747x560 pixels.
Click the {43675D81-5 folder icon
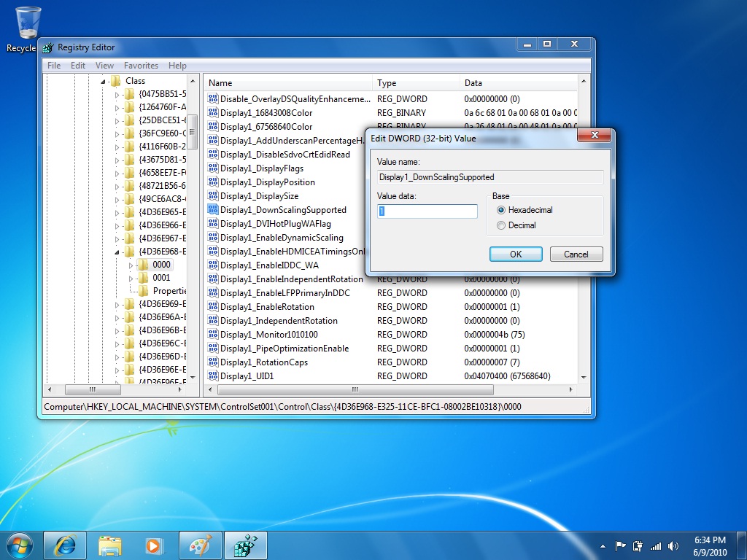point(129,160)
